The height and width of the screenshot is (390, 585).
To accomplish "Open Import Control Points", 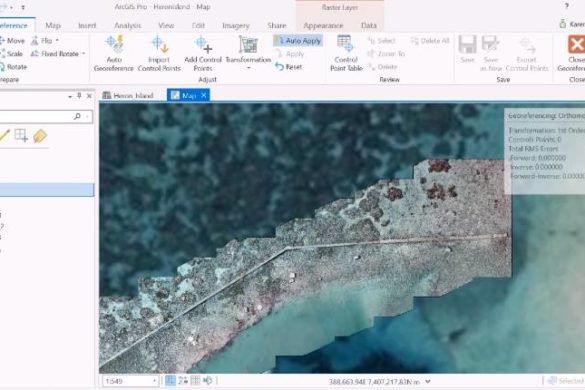I will pos(159,53).
